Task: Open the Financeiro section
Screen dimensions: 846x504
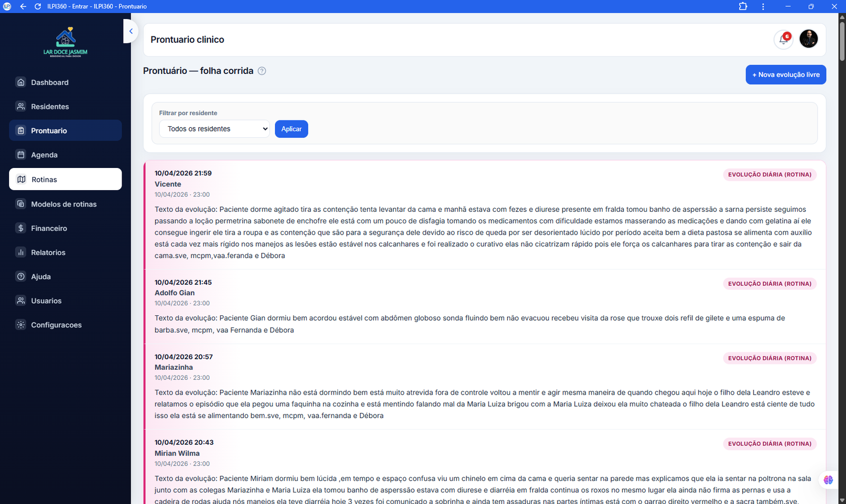Action: coord(66,228)
